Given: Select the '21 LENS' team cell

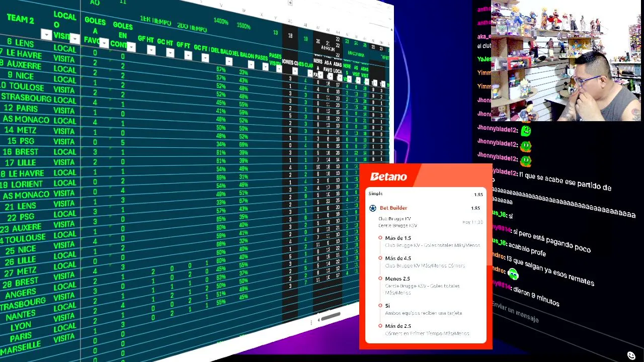Looking at the screenshot, I should pos(20,207).
